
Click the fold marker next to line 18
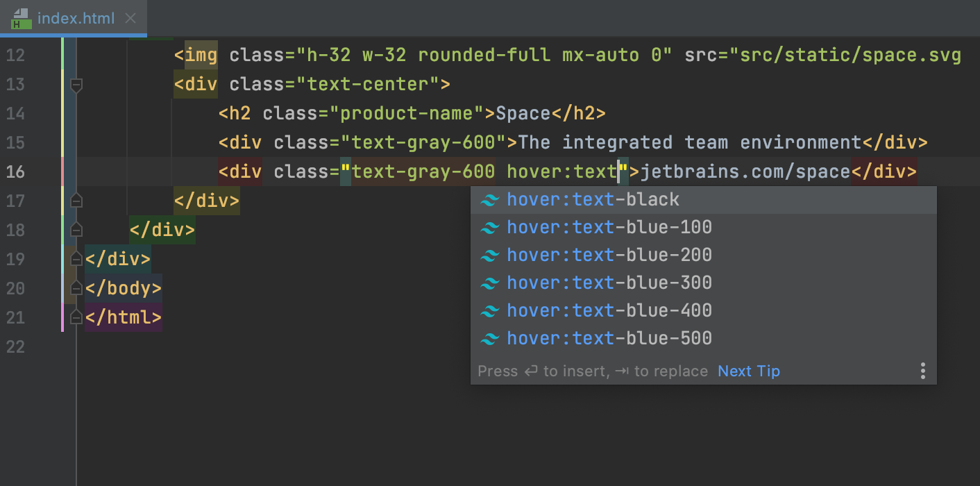point(76,229)
